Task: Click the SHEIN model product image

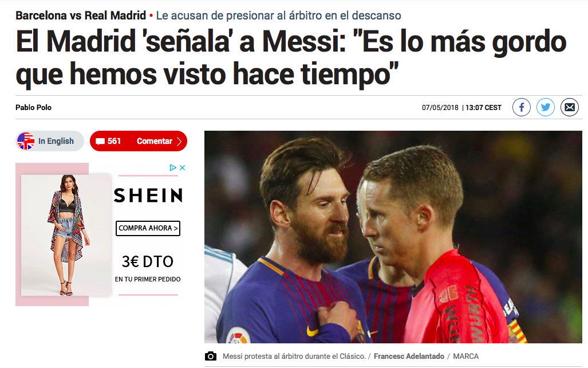Action: point(66,235)
